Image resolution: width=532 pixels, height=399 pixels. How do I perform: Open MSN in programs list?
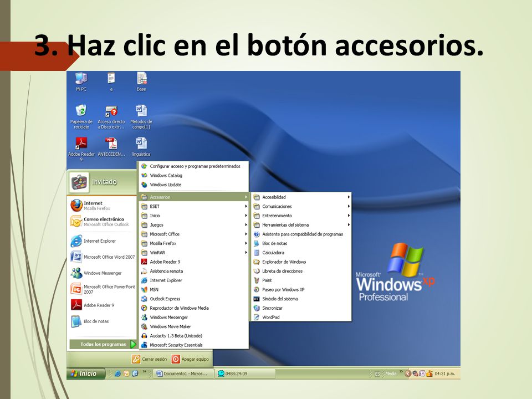click(194, 289)
